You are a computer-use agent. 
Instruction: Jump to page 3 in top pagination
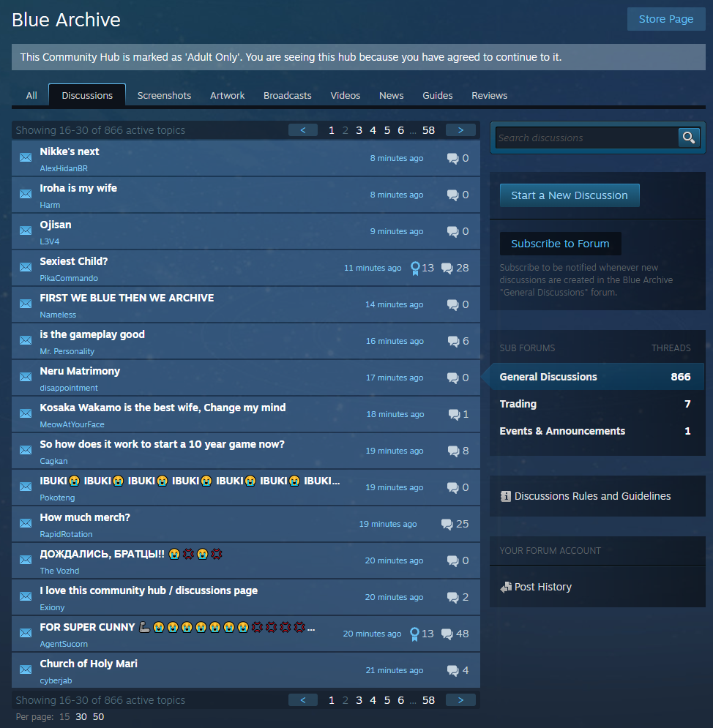point(359,130)
